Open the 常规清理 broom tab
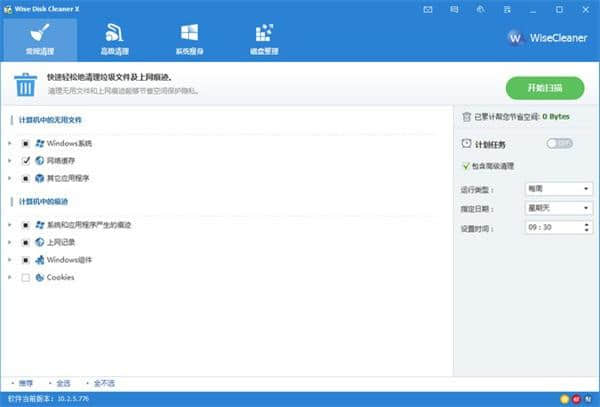The image size is (600, 407). point(40,39)
